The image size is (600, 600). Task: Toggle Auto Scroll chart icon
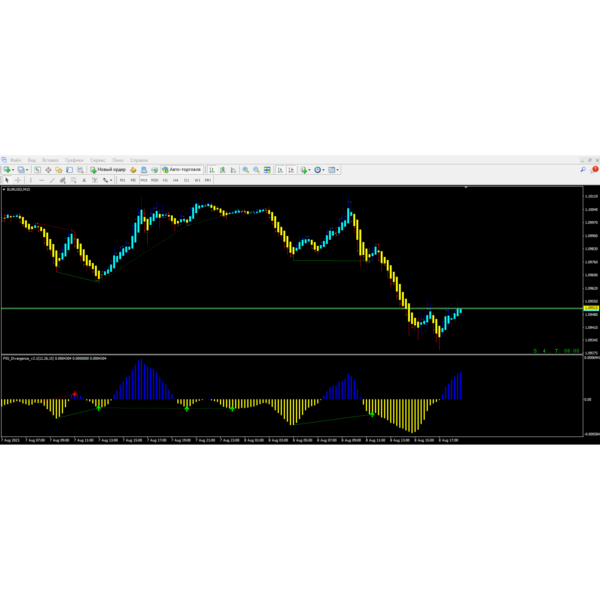click(280, 170)
